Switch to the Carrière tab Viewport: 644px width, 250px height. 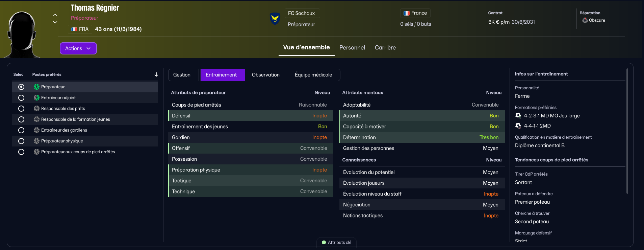tap(385, 48)
